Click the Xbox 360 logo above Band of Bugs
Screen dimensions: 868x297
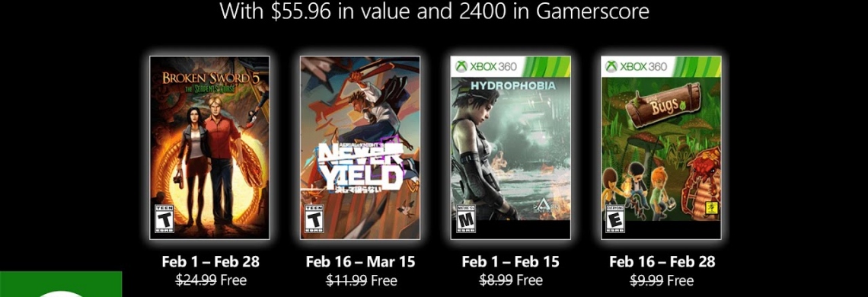pos(636,66)
